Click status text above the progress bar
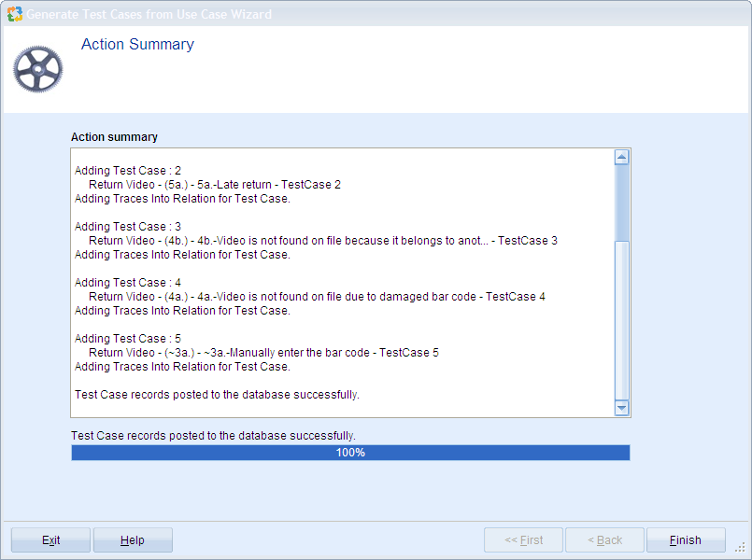The width and height of the screenshot is (752, 560). point(213,436)
